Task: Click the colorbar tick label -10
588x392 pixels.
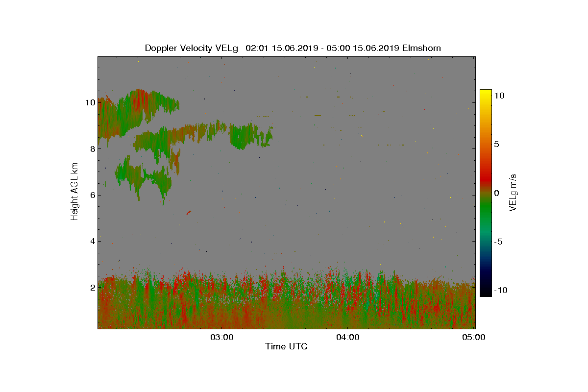Action: coord(500,290)
